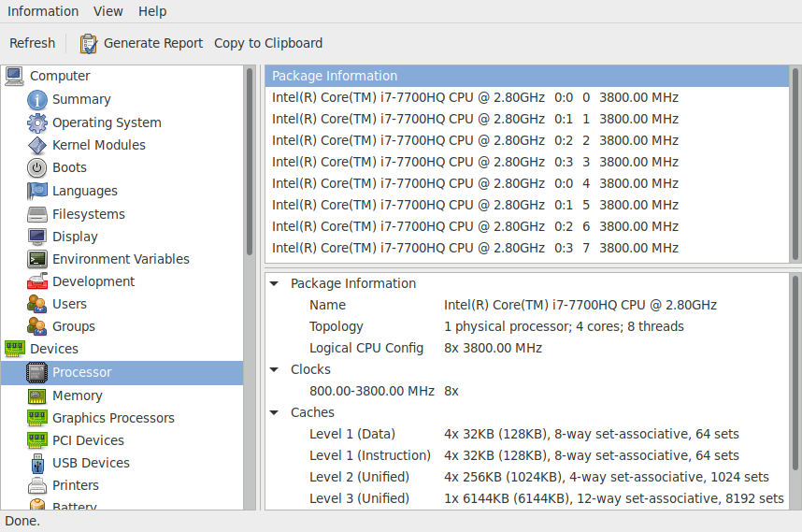The width and height of the screenshot is (802, 532).
Task: Select the CPU row numbered 5
Action: pos(527,205)
